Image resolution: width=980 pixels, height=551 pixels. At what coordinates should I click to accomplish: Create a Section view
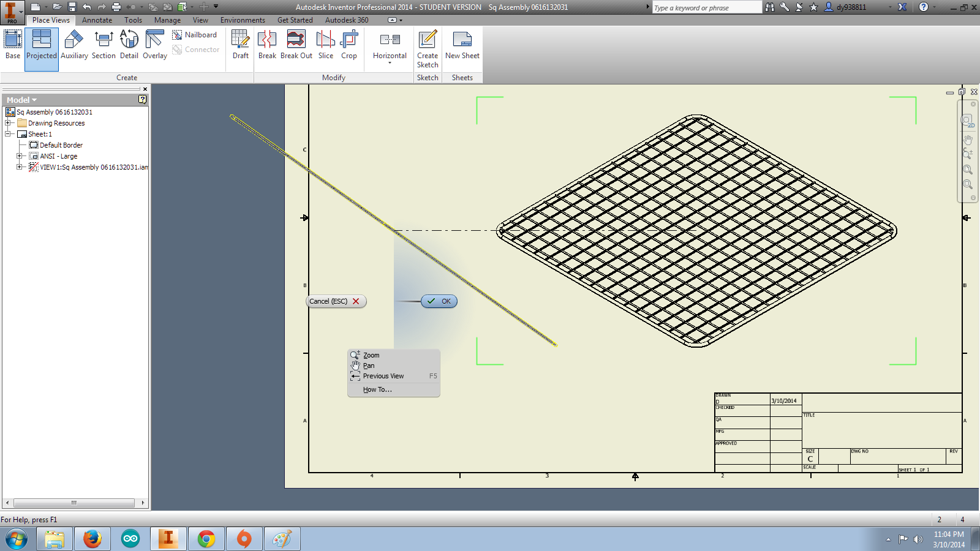(103, 46)
